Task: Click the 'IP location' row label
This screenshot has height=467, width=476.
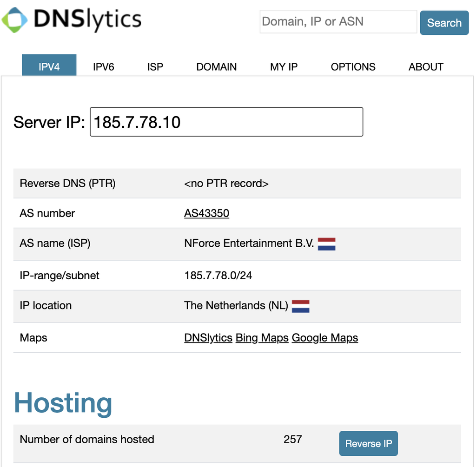Action: click(46, 305)
